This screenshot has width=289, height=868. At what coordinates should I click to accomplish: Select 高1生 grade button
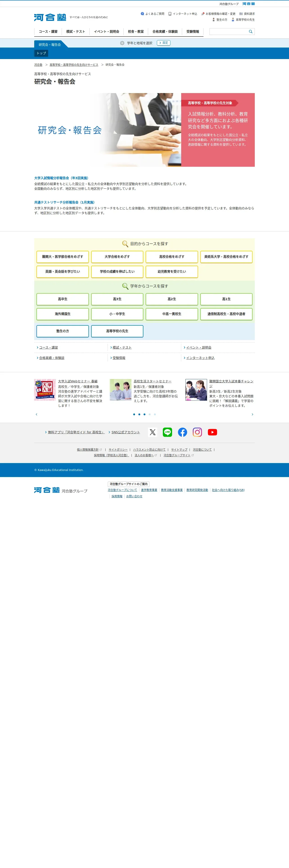[x=226, y=299]
